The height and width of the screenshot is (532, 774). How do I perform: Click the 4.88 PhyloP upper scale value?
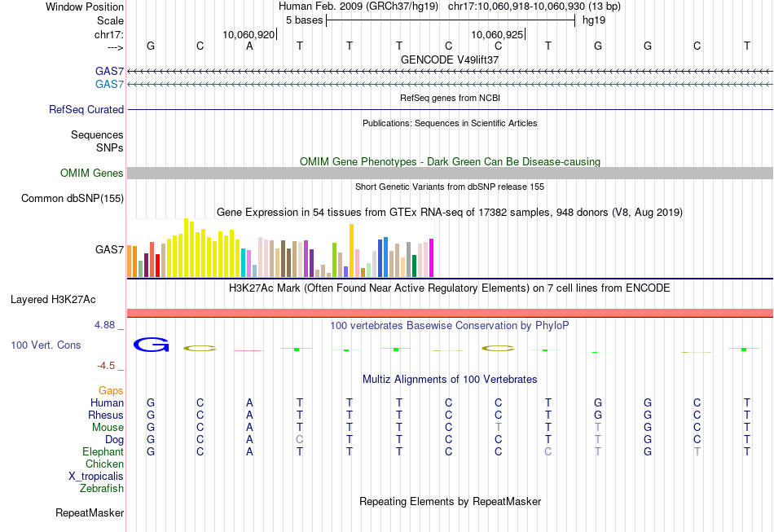(104, 325)
